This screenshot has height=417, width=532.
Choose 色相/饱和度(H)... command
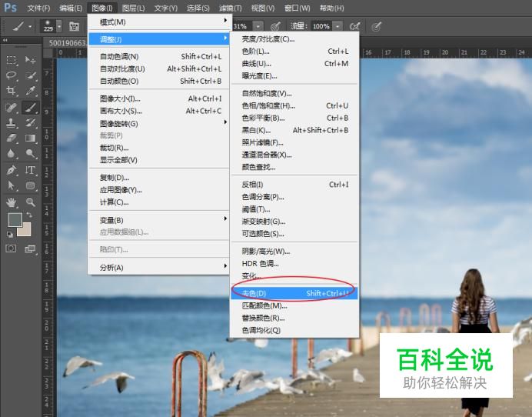click(294, 105)
